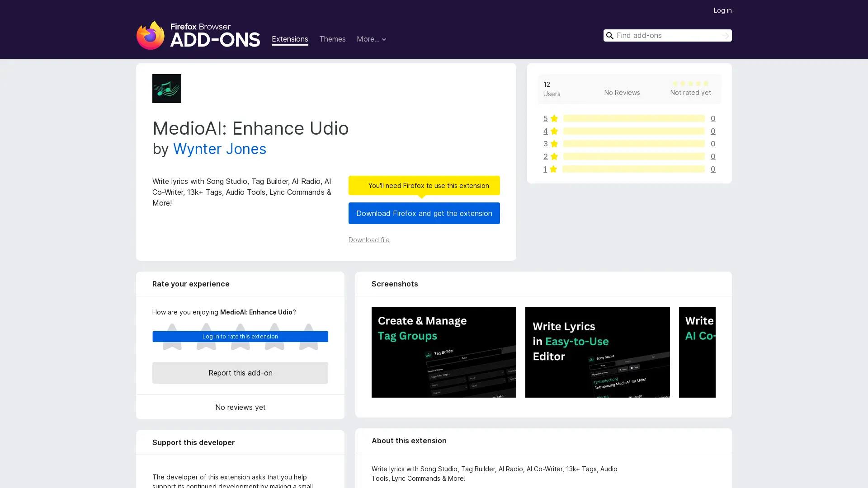
Task: Open the More... dropdown menu
Action: click(371, 39)
